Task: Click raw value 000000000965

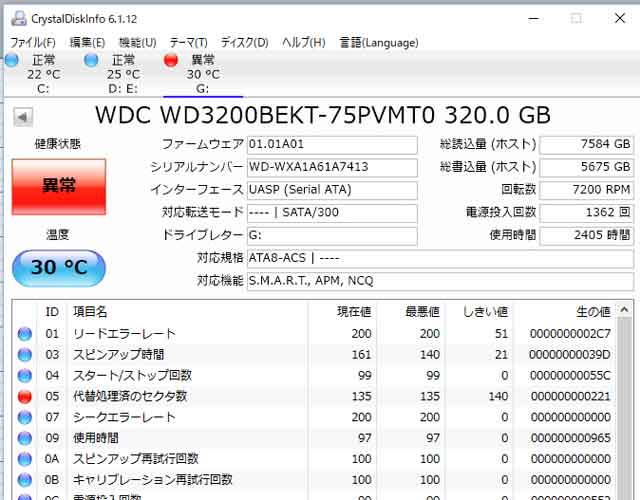Action: (570, 438)
